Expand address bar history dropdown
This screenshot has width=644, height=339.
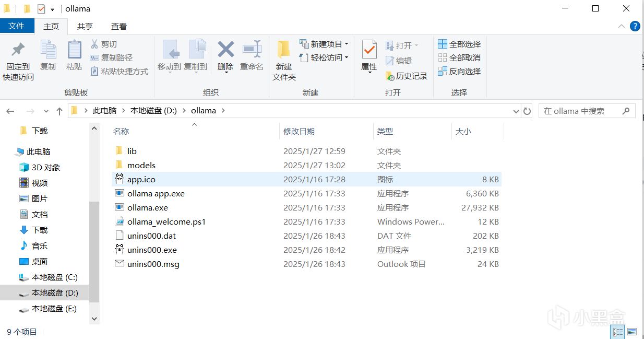[516, 111]
